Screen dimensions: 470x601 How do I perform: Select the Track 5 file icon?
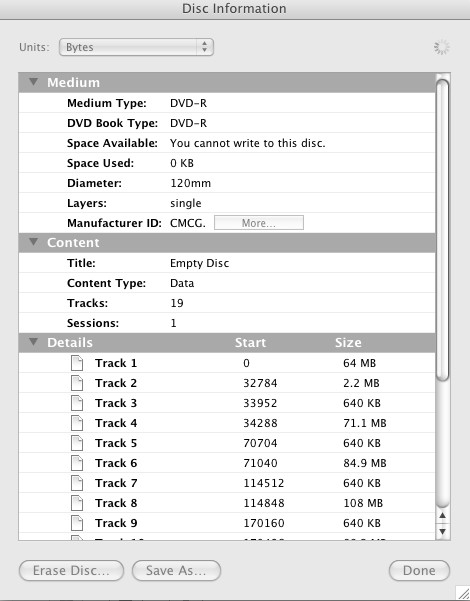click(77, 443)
